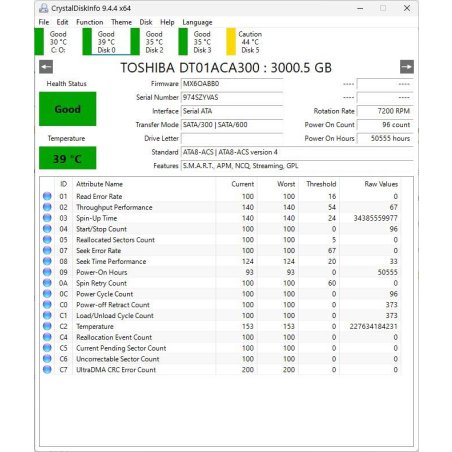Click the status orb for Spin Retry Count

click(x=47, y=283)
